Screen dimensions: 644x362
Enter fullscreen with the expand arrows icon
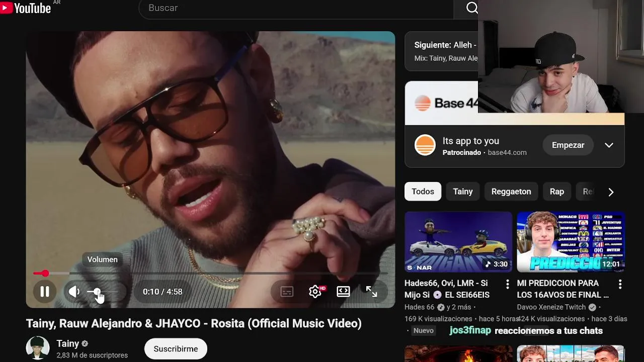[x=371, y=292]
